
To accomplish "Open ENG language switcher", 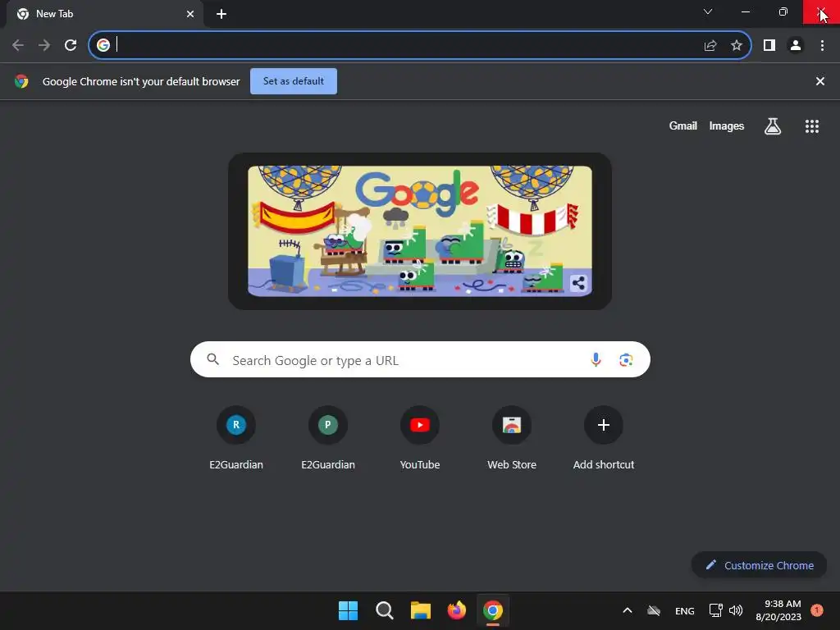I will coord(685,610).
